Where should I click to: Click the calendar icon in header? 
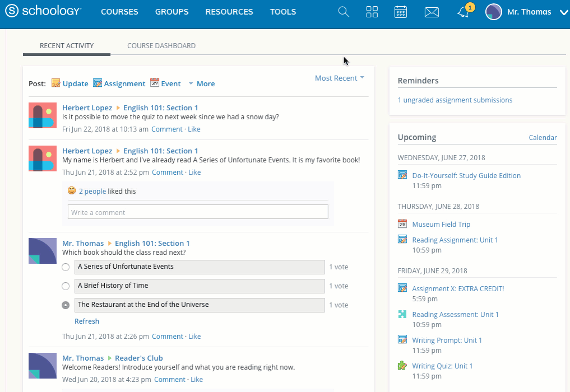(x=401, y=12)
